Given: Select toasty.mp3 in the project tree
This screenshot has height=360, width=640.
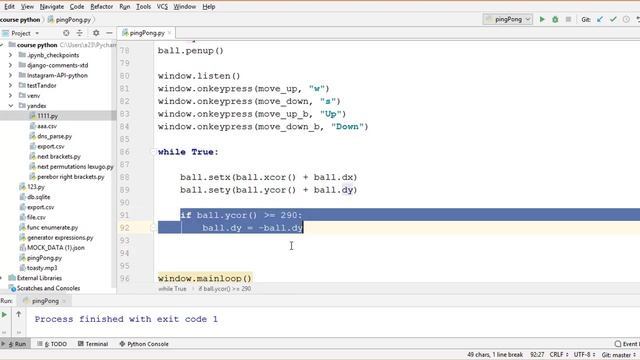Looking at the screenshot, I should (42, 268).
